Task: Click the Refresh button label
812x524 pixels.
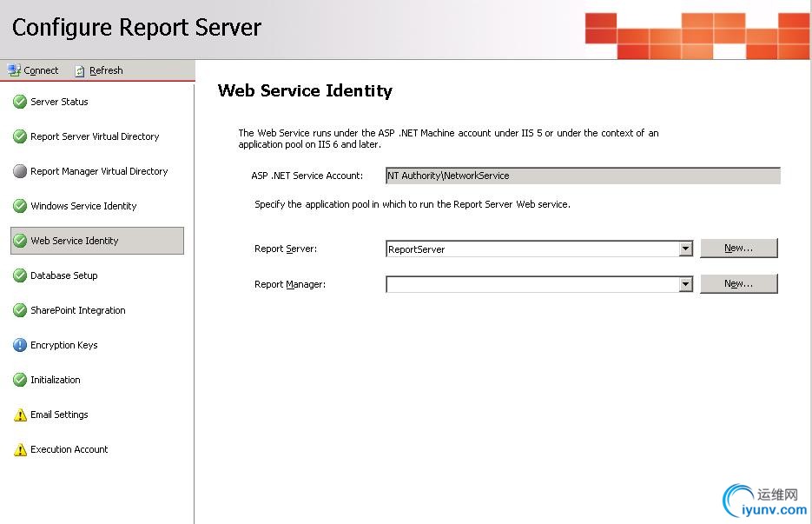Action: [x=106, y=70]
